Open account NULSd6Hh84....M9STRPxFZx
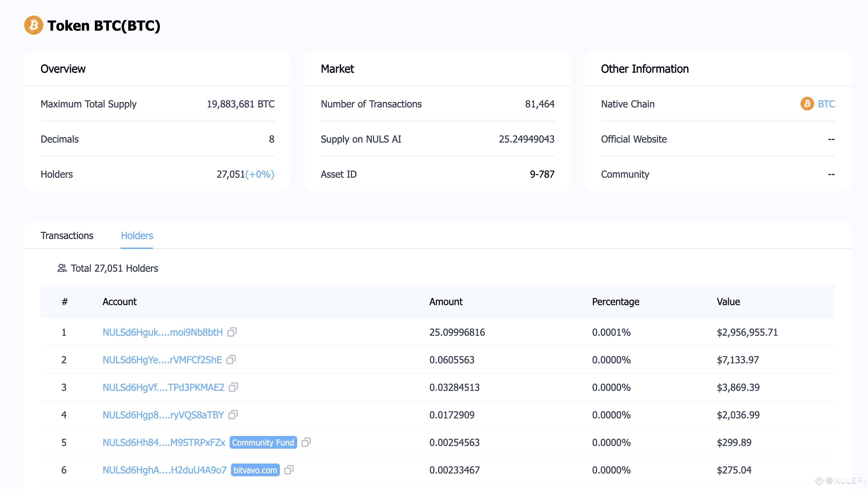868x489 pixels. (x=164, y=443)
